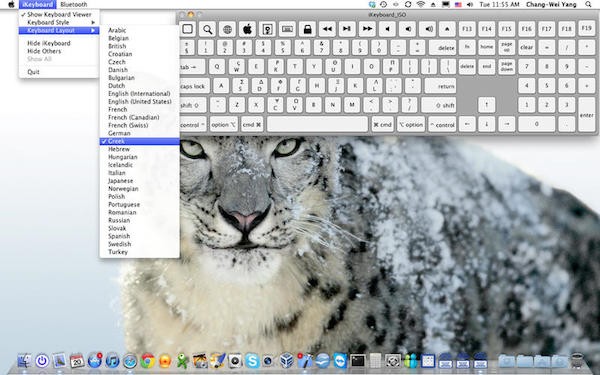Open the Time Machine menu bar icon
The image size is (600, 375).
383,4
